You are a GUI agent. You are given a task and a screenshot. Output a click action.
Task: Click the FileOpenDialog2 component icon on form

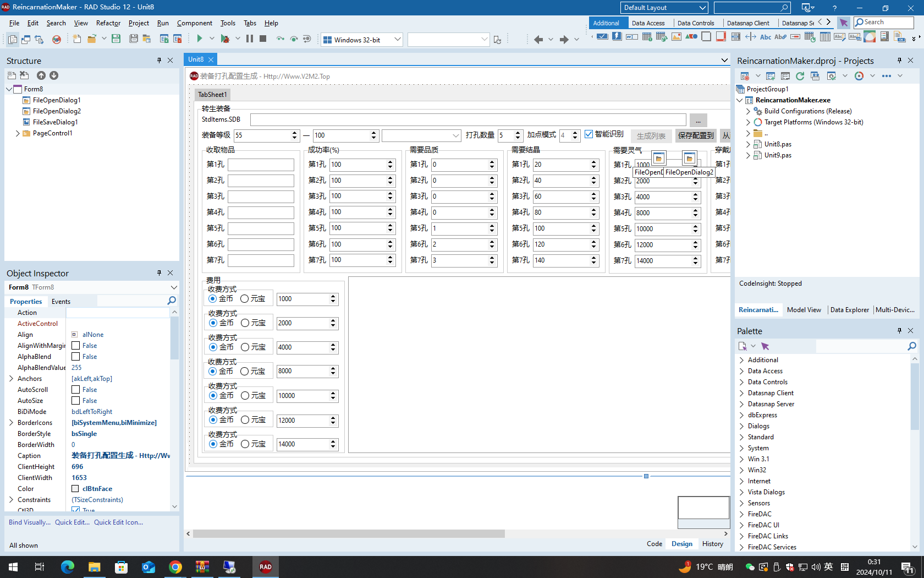coord(689,159)
